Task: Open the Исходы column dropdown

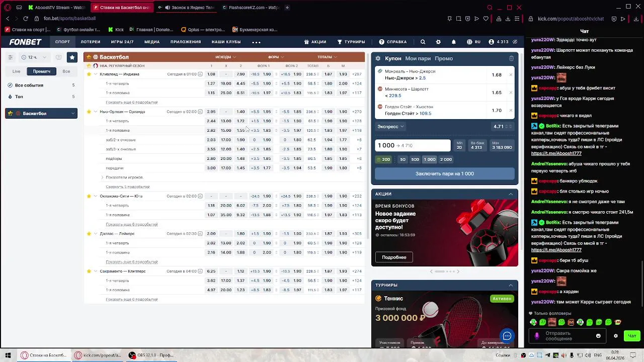Action: pos(225,57)
